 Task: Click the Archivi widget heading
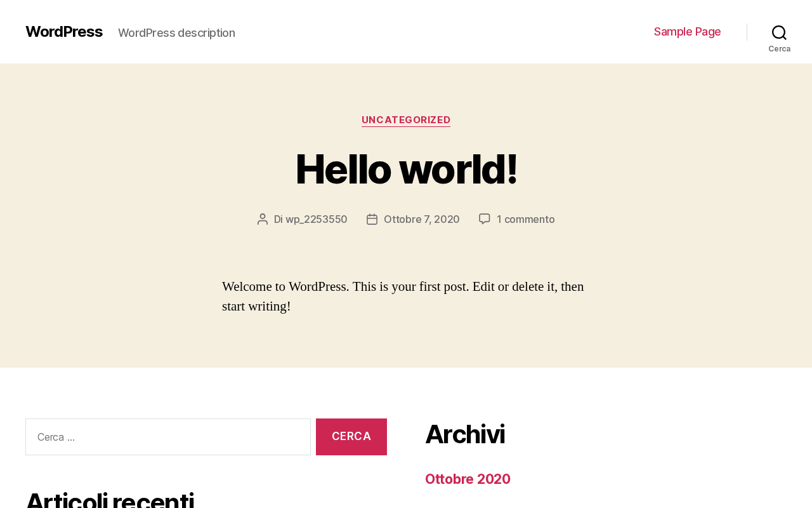coord(465,434)
